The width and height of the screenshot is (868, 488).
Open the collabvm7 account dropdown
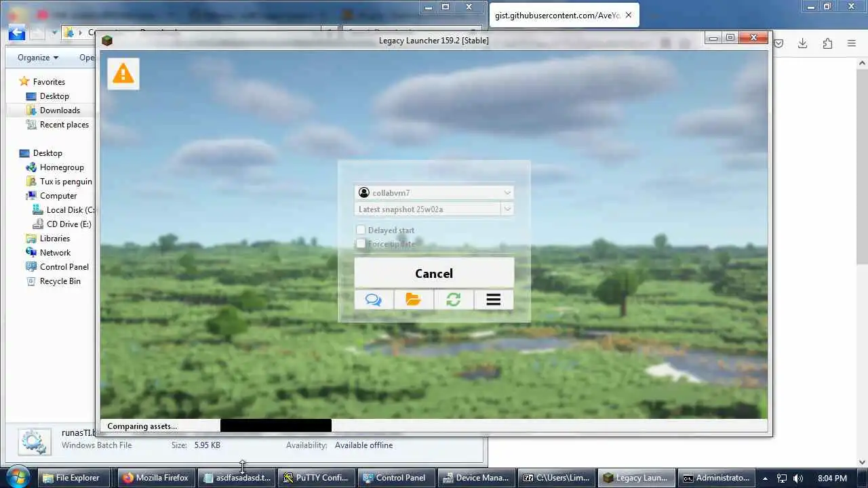(434, 192)
